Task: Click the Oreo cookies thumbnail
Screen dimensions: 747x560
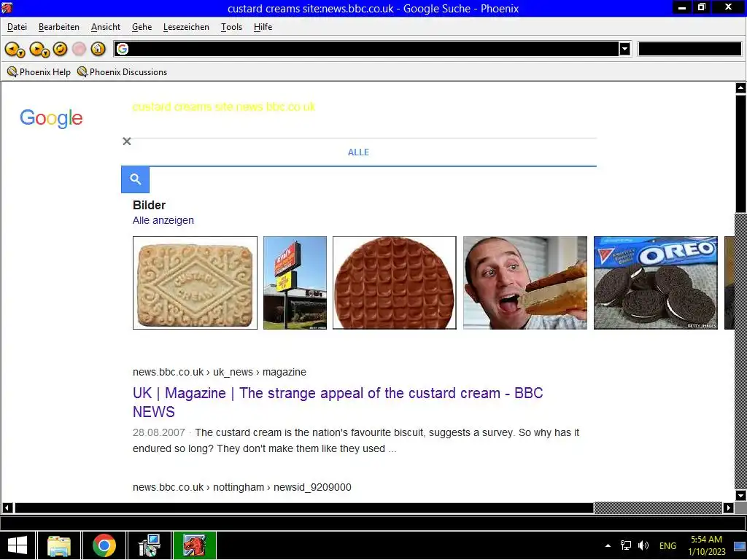Action: (656, 283)
